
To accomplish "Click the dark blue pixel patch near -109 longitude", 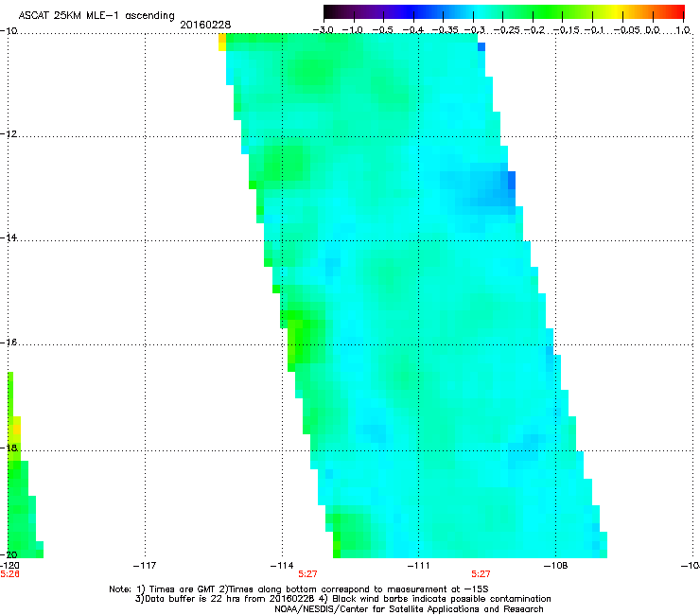I will click(512, 181).
